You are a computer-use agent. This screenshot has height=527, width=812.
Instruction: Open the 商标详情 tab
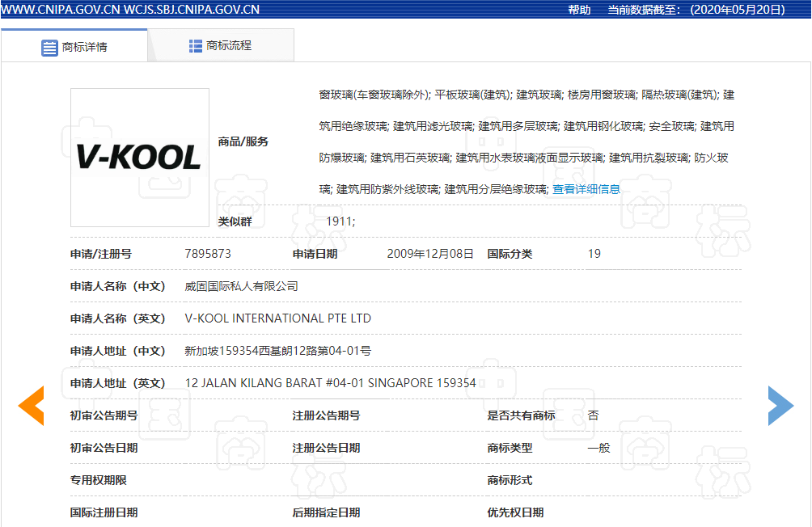[84, 47]
